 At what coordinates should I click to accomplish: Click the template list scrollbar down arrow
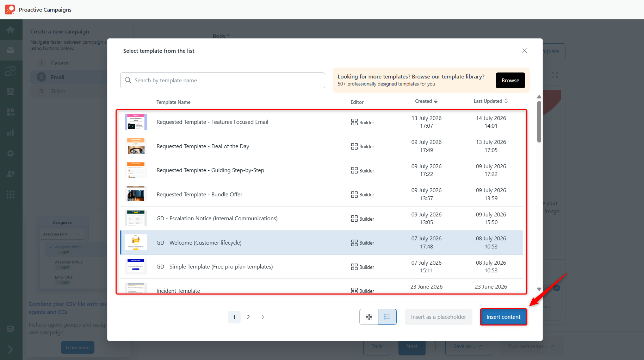(539, 289)
